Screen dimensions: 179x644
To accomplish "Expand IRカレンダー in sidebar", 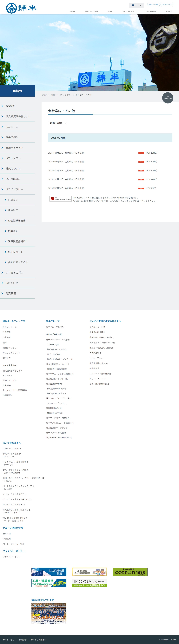I will [x=17, y=158].
